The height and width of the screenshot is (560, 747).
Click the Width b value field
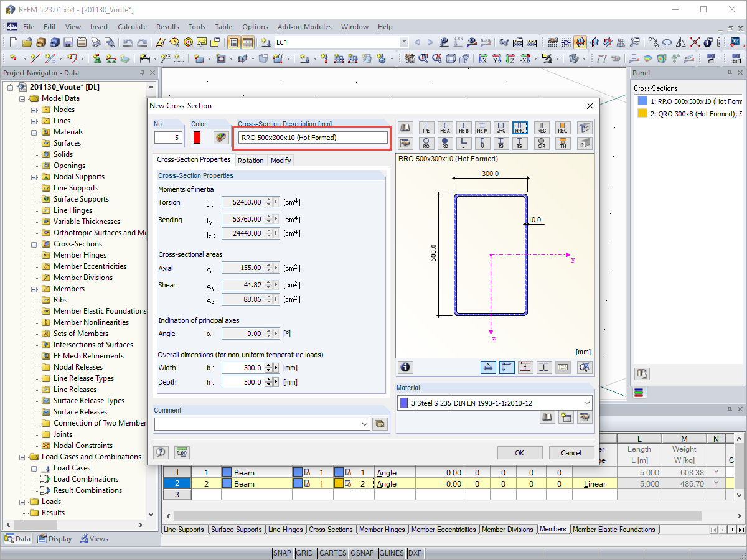point(243,368)
